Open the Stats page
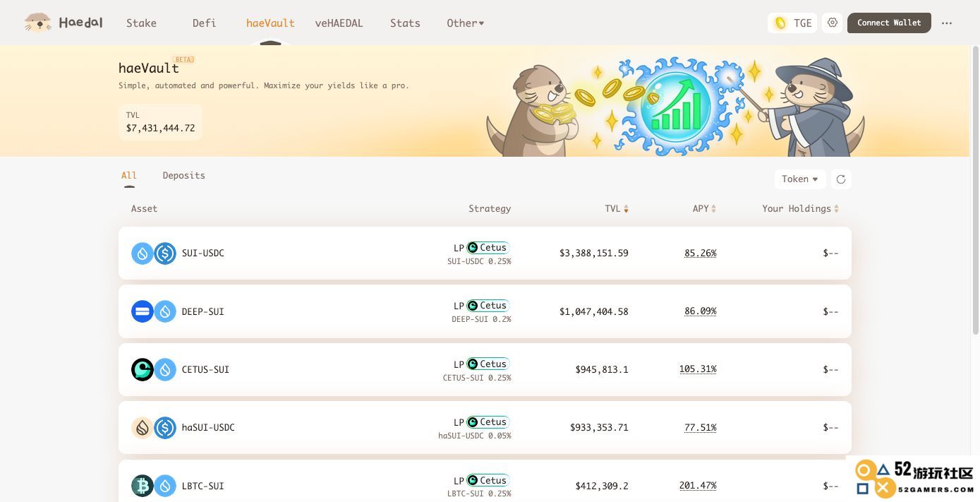Viewport: 980px width, 502px height. click(x=405, y=23)
